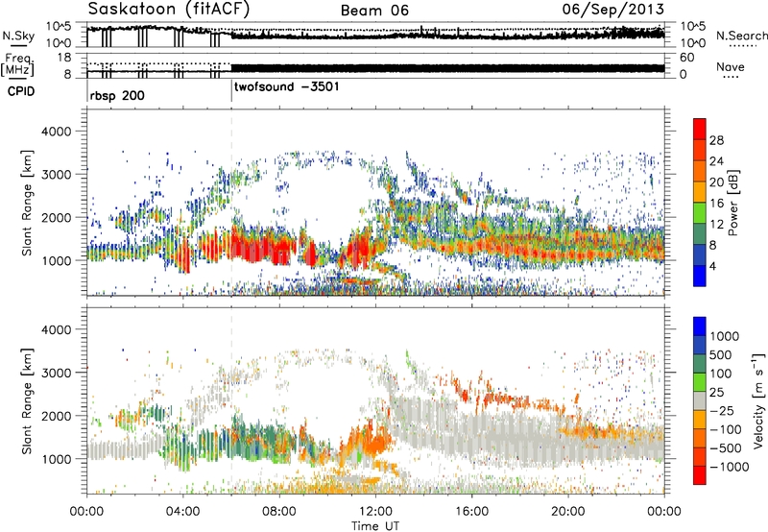Click the '60' Nave axis tick label
This screenshot has width=768, height=532.
click(x=687, y=58)
